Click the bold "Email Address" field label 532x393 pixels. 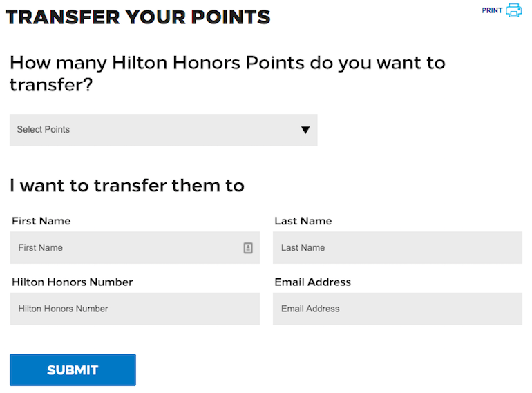(313, 282)
